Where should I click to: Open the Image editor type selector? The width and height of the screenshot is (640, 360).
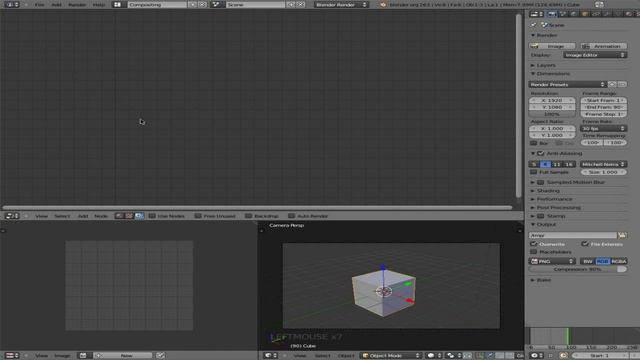pyautogui.click(x=11, y=356)
